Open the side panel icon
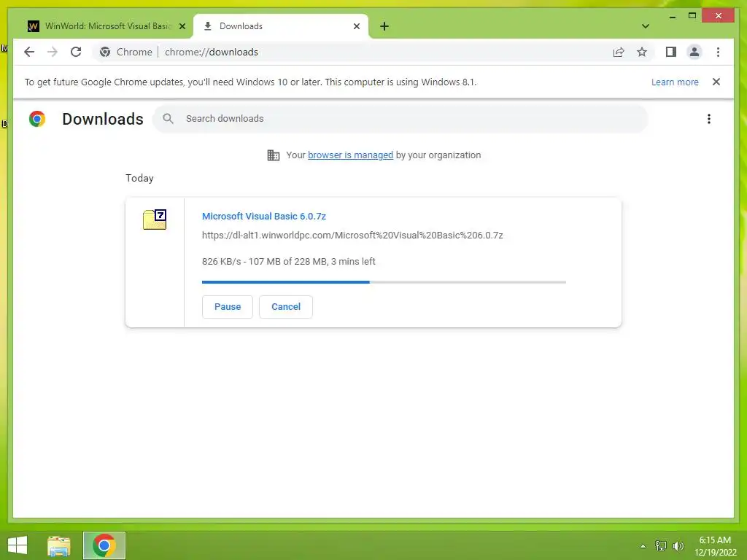The height and width of the screenshot is (560, 747). pos(671,52)
